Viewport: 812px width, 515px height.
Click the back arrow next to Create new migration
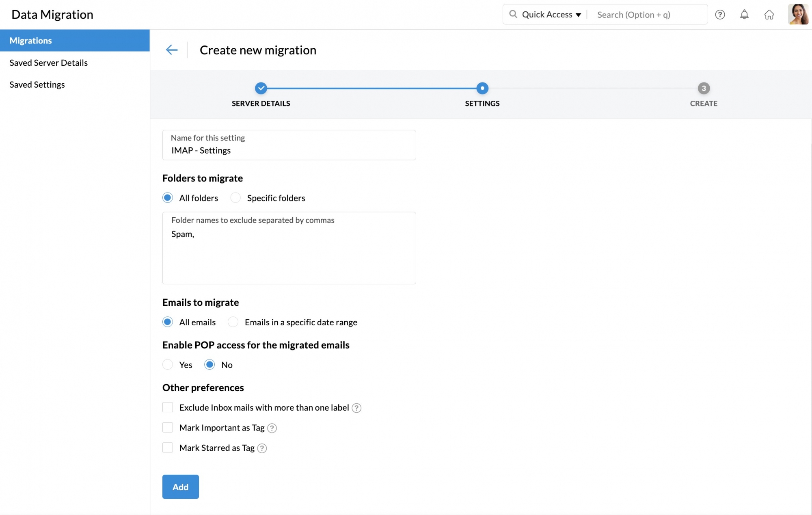coord(172,50)
